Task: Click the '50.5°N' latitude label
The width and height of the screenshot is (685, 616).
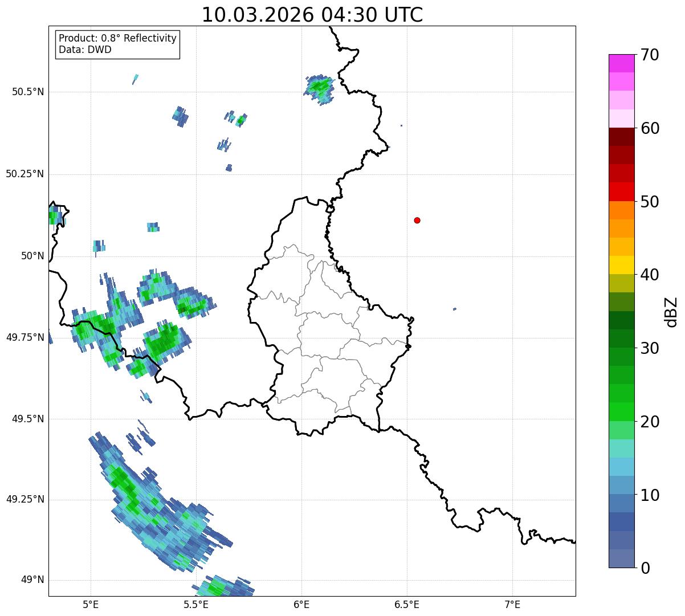Action: (x=27, y=92)
